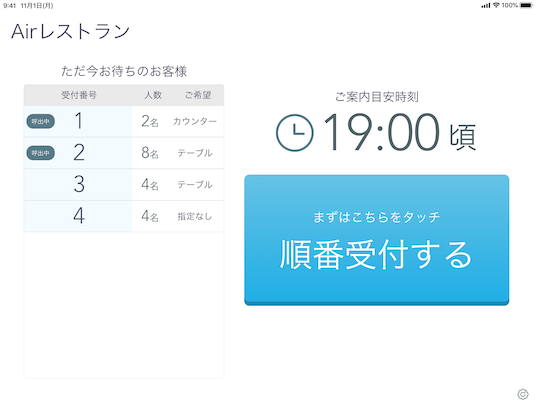
Task: Select waiting row number 3
Action: pyautogui.click(x=124, y=185)
